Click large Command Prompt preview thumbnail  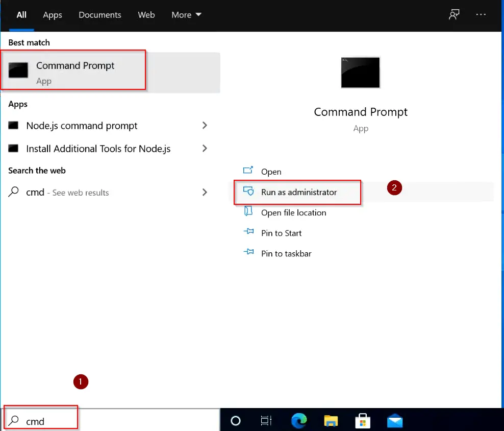tap(360, 73)
